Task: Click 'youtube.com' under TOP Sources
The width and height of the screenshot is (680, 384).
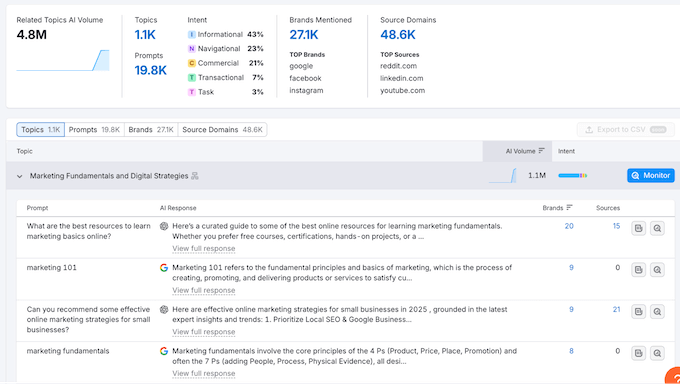Action: pyautogui.click(x=402, y=91)
